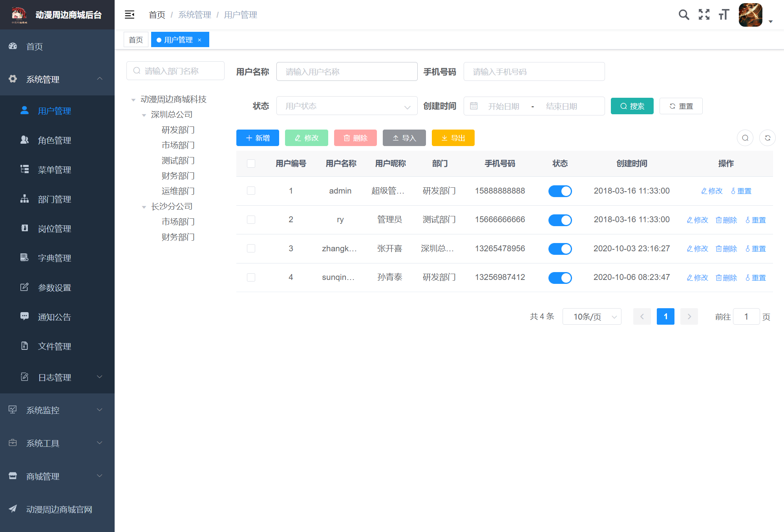The width and height of the screenshot is (784, 532).
Task: Click delete icon link for user ry
Action: tap(726, 220)
